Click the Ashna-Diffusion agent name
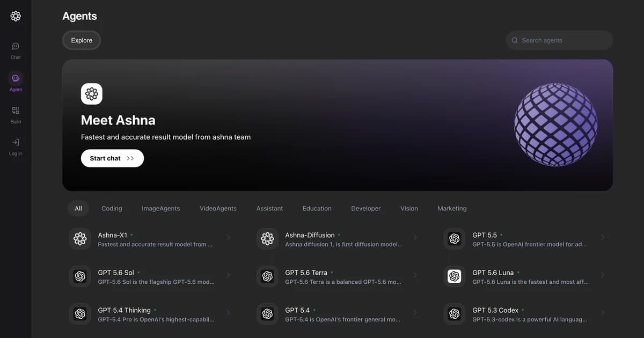The image size is (644, 338). pyautogui.click(x=310, y=235)
